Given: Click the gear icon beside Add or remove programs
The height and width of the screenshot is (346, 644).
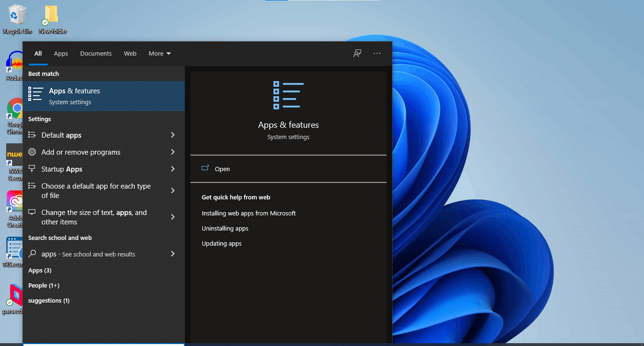Looking at the screenshot, I should pos(32,152).
